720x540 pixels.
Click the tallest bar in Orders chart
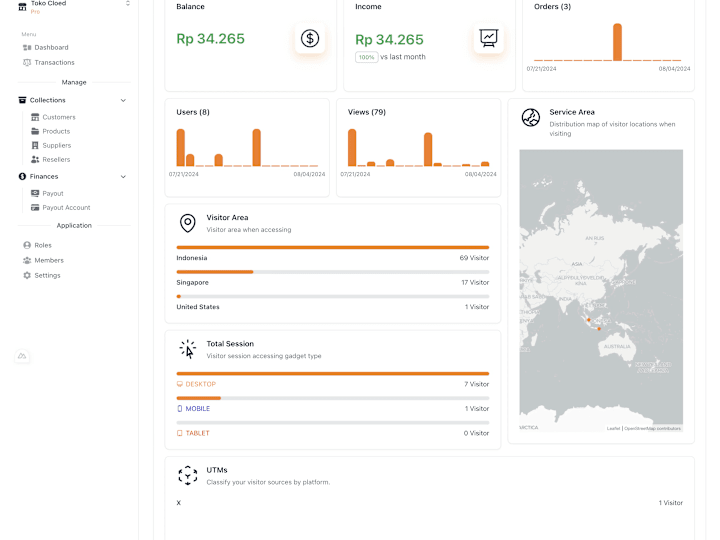[618, 42]
